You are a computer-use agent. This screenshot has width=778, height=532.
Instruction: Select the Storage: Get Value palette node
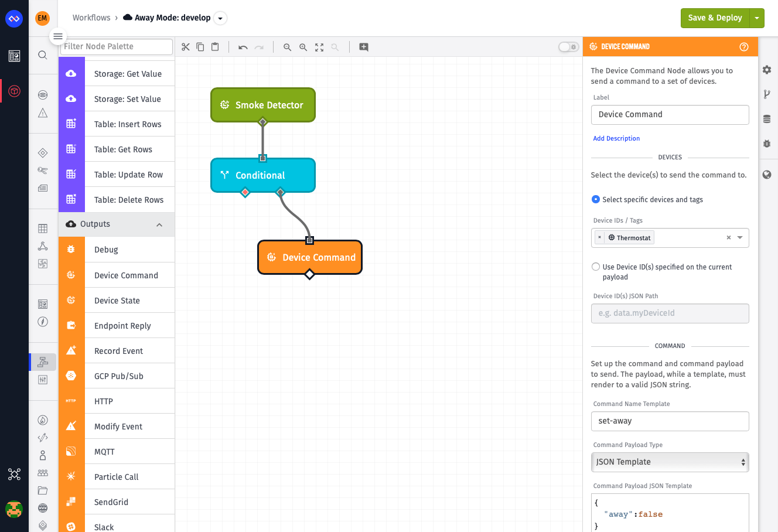pyautogui.click(x=117, y=74)
